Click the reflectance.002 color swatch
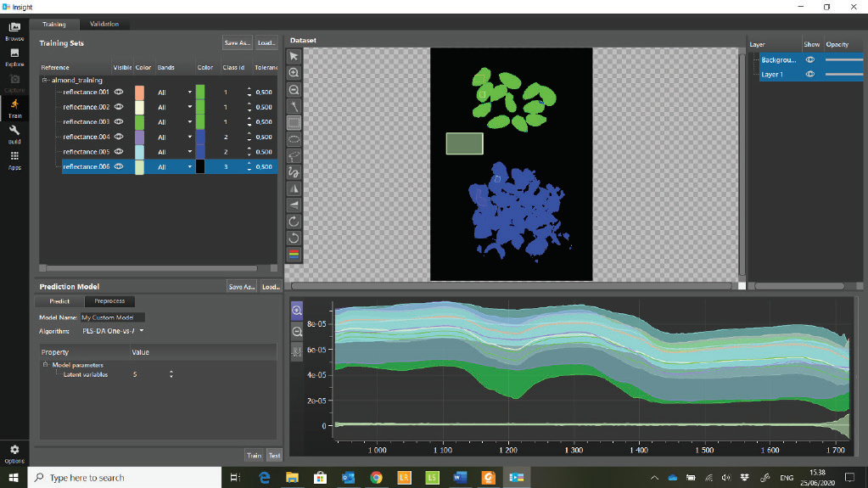Image resolution: width=868 pixels, height=488 pixels. coord(139,107)
